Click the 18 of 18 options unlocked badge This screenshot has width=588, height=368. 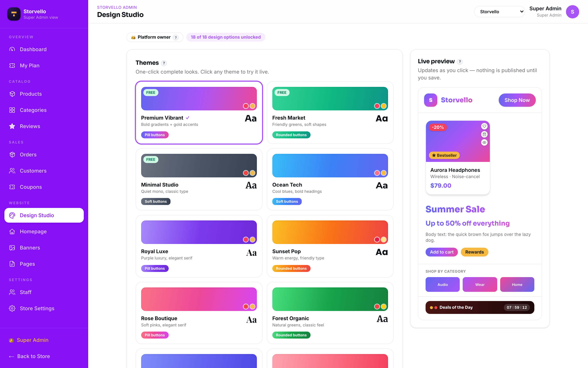225,37
